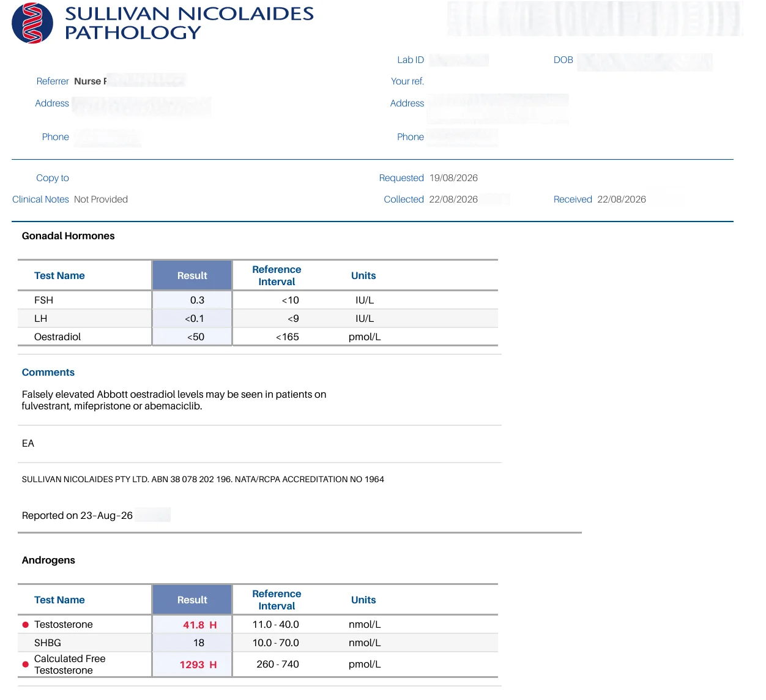The width and height of the screenshot is (766, 700).
Task: Select the Collected date 22/08/2026
Action: pyautogui.click(x=453, y=199)
